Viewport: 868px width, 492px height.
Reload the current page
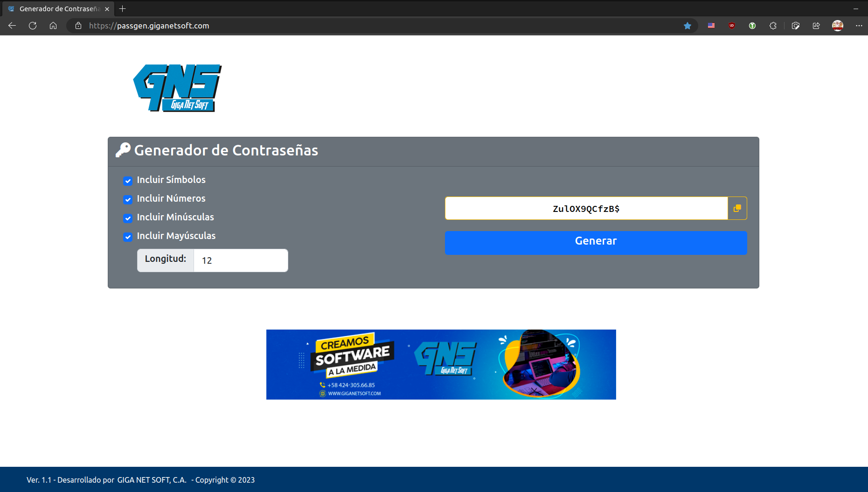pyautogui.click(x=32, y=26)
